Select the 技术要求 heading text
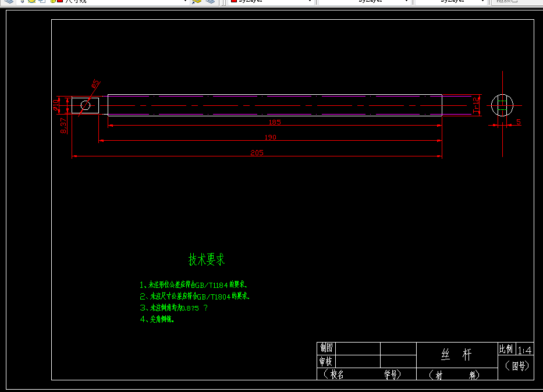This screenshot has height=392, width=543. point(207,259)
